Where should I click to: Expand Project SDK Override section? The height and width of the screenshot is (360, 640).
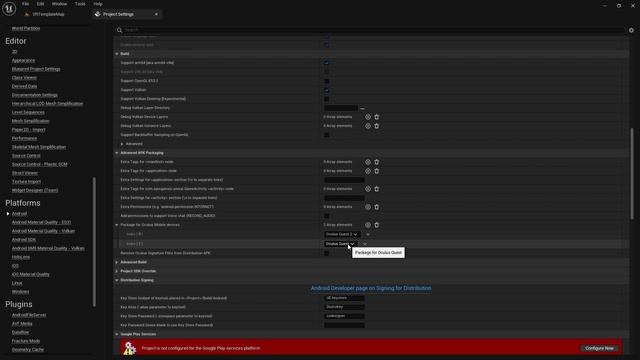117,271
